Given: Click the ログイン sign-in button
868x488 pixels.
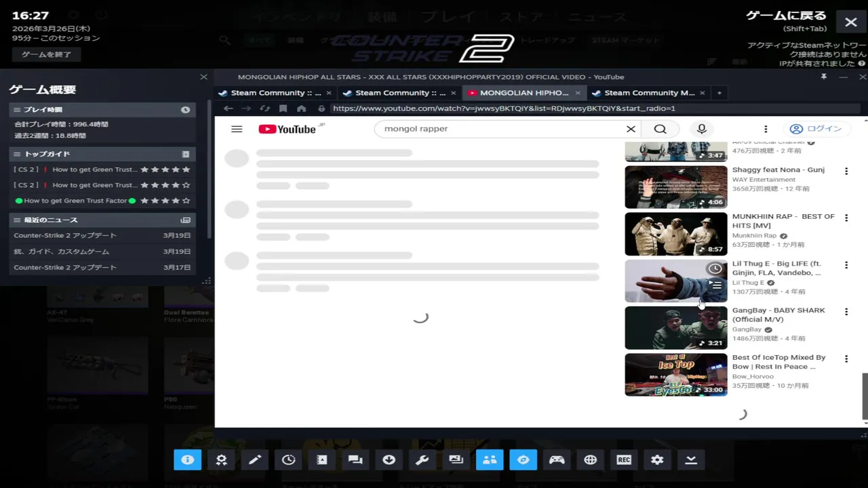Looking at the screenshot, I should click(816, 129).
